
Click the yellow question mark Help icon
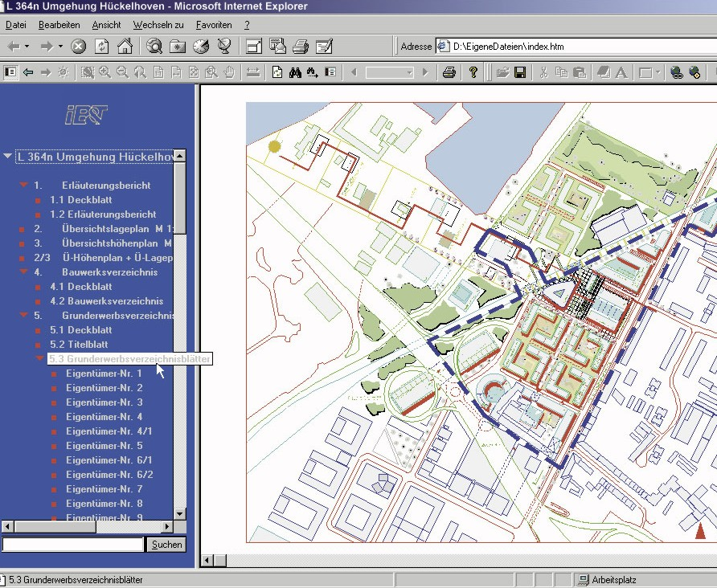473,72
